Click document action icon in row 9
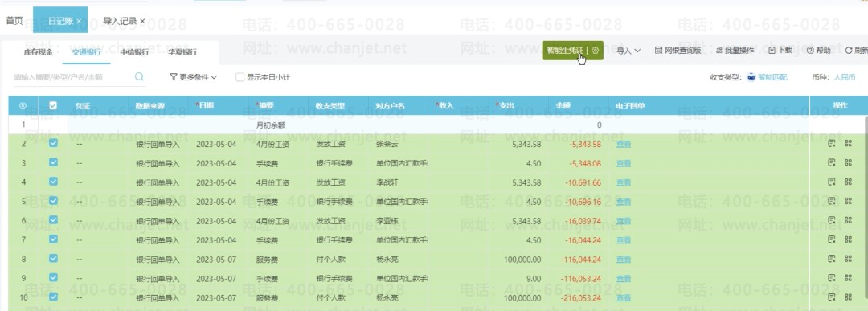Image resolution: width=868 pixels, height=311 pixels. (x=831, y=278)
